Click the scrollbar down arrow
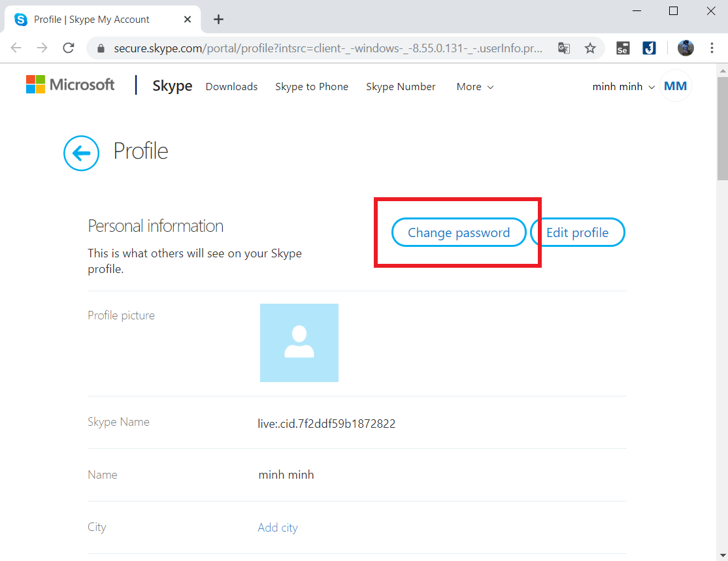The image size is (728, 561). (x=722, y=555)
